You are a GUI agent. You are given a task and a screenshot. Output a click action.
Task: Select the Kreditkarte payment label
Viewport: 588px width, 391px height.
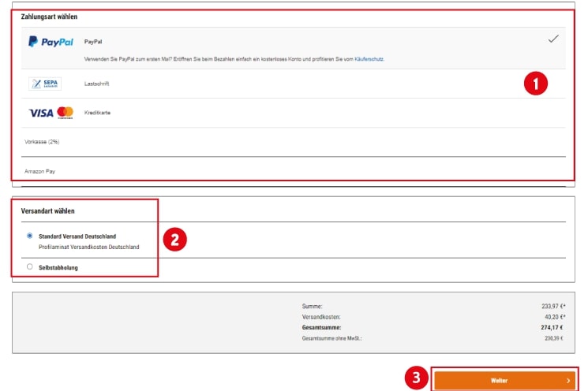pyautogui.click(x=97, y=113)
